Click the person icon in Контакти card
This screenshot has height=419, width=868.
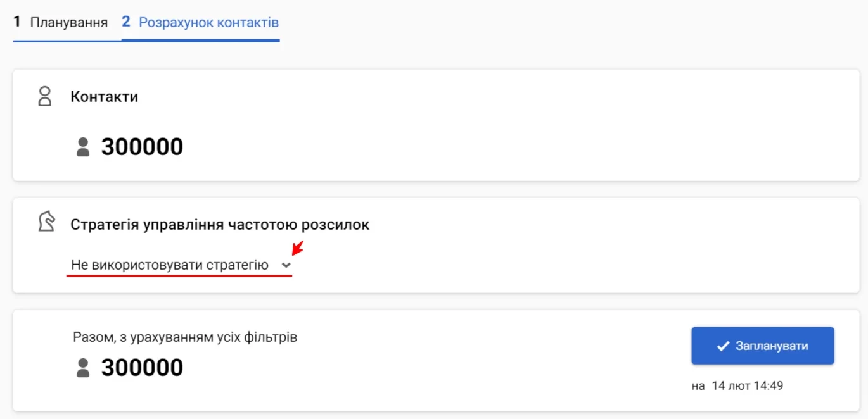pos(83,147)
